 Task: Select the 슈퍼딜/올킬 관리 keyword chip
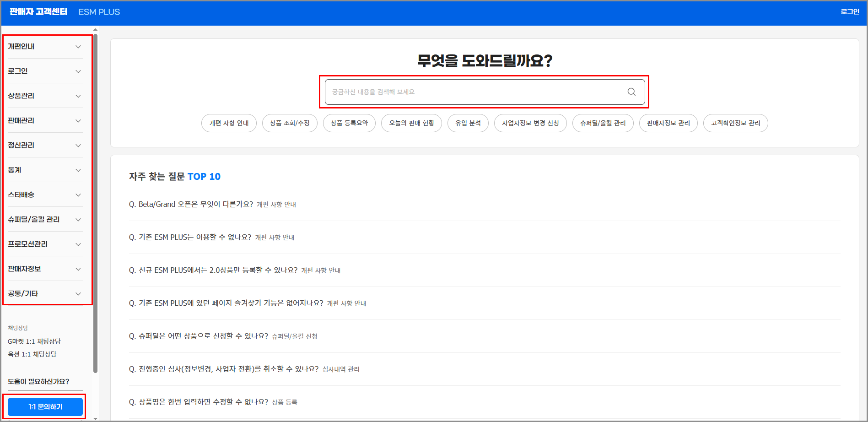(x=603, y=123)
